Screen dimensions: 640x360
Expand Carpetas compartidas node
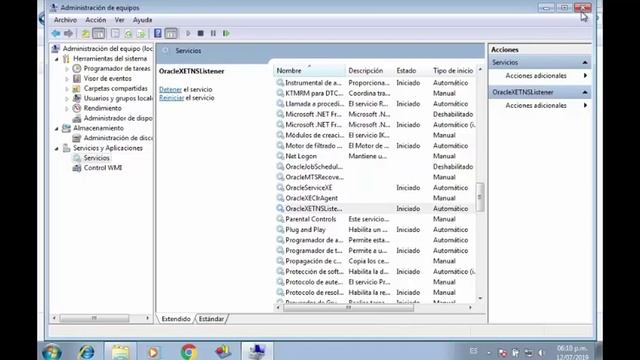(x=67, y=89)
